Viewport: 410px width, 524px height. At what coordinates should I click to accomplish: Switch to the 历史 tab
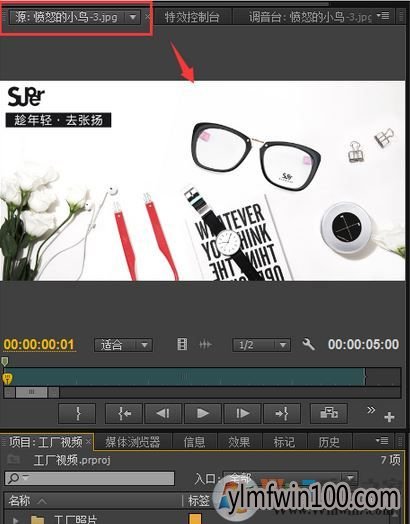coord(329,442)
